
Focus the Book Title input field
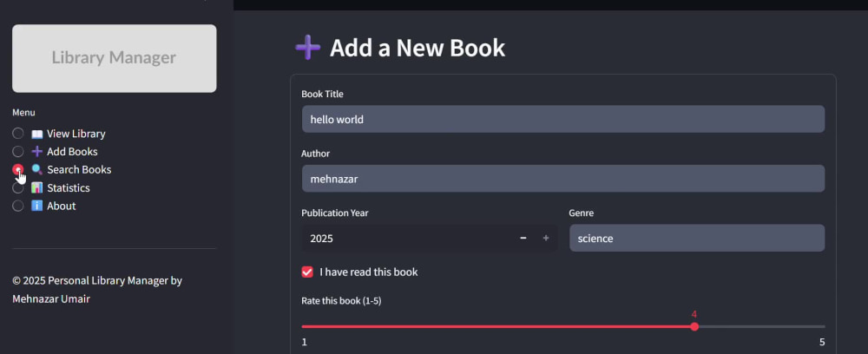(x=563, y=119)
